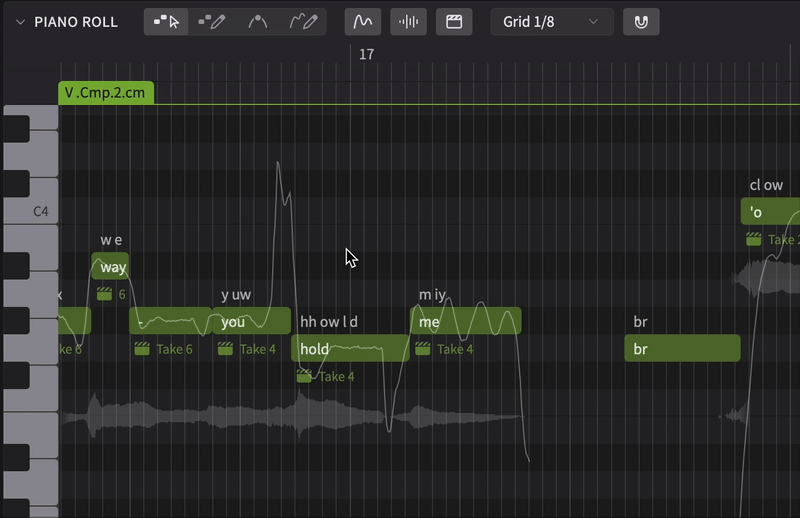Click 'Take 4' label under 'you'

point(258,349)
